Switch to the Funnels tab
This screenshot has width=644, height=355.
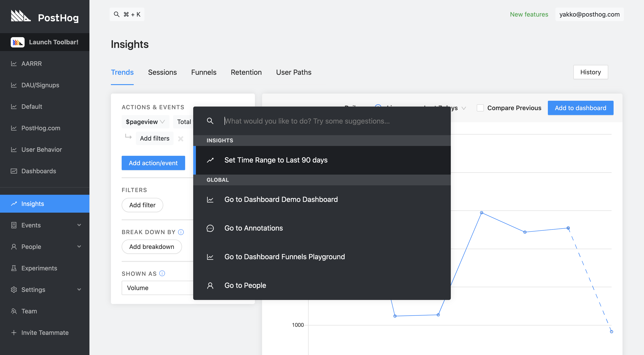(203, 72)
